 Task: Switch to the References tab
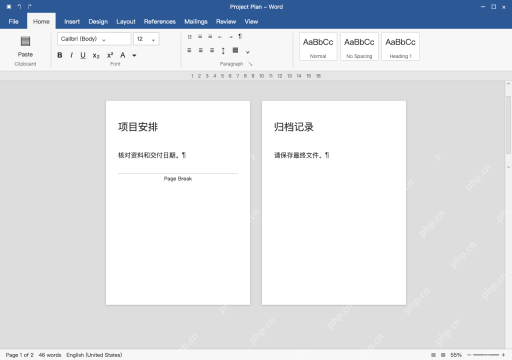160,22
